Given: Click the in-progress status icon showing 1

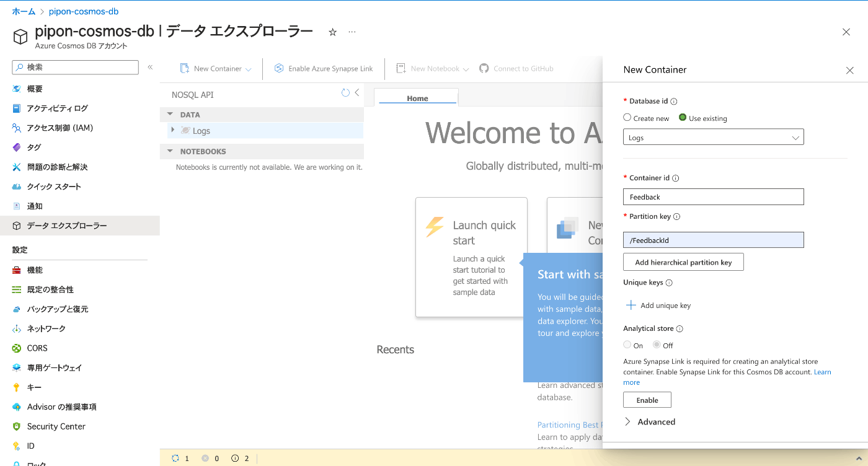Looking at the screenshot, I should (175, 459).
